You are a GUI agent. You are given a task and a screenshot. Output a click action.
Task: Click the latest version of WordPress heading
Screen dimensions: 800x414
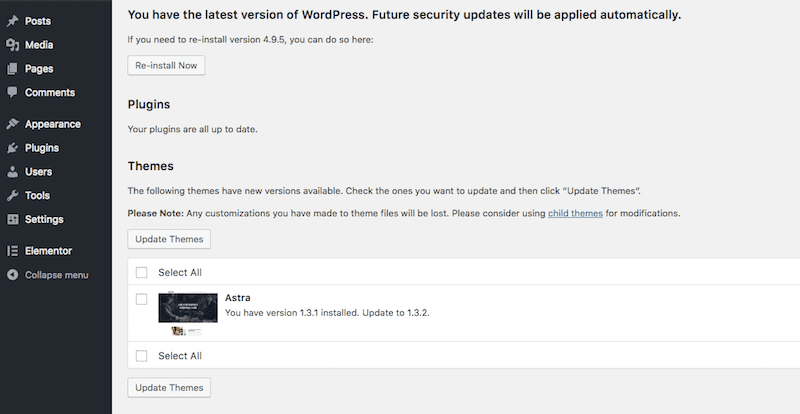pyautogui.click(x=404, y=15)
